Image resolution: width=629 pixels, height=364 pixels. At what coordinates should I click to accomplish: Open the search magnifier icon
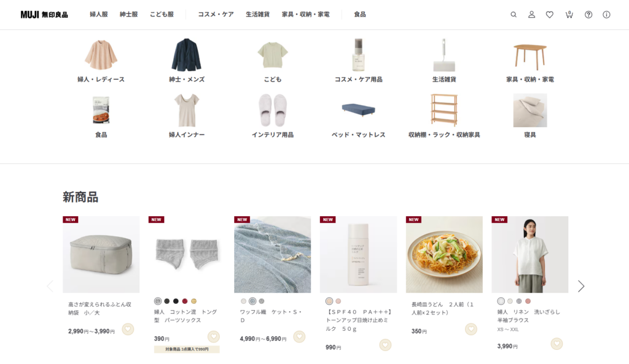513,15
